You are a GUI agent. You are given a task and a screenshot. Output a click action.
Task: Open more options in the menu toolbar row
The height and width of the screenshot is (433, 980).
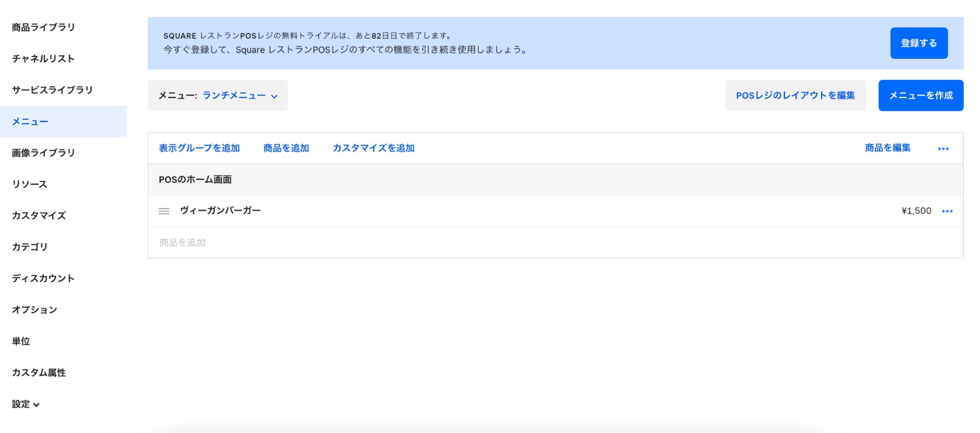(943, 149)
